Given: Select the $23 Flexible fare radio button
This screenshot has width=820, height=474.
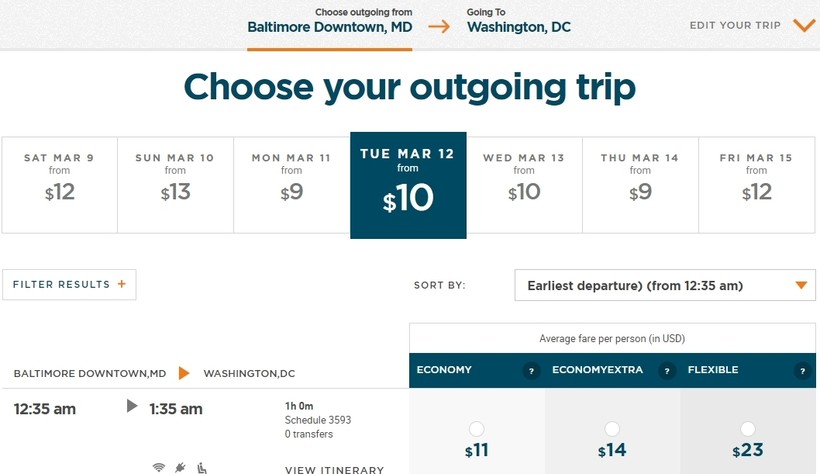Looking at the screenshot, I should pyautogui.click(x=748, y=429).
